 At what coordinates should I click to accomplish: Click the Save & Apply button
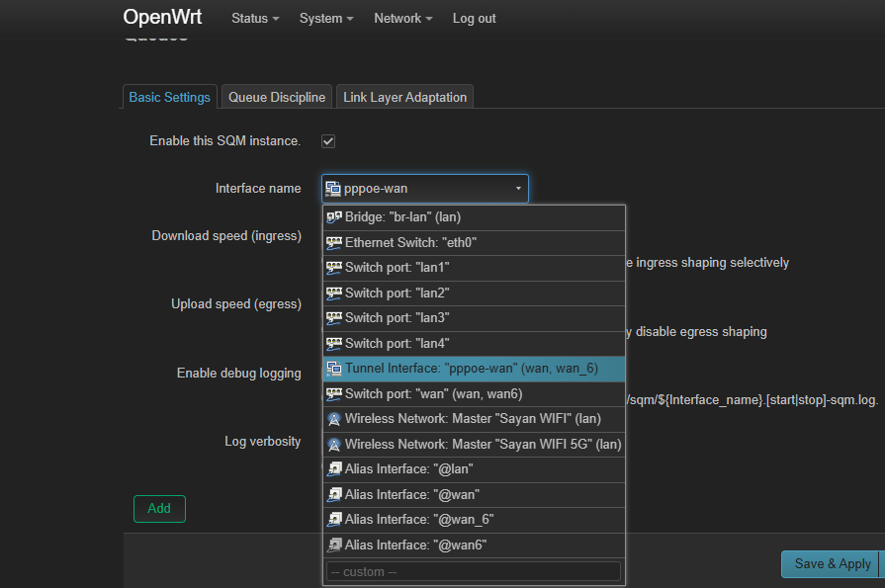click(x=832, y=563)
